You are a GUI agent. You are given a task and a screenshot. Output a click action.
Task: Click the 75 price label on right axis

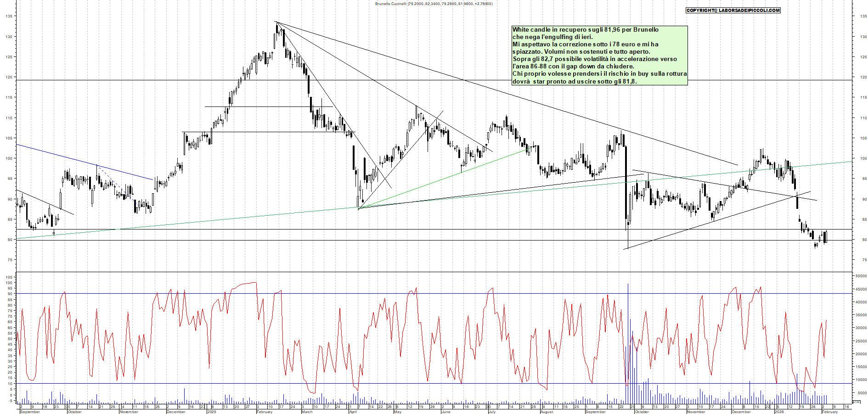(864, 260)
